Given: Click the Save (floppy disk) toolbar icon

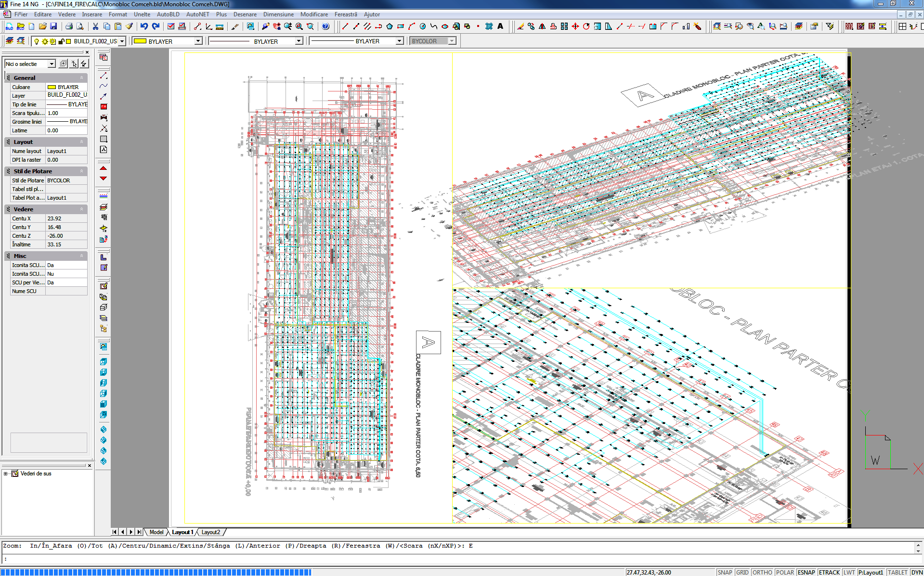Looking at the screenshot, I should click(53, 26).
